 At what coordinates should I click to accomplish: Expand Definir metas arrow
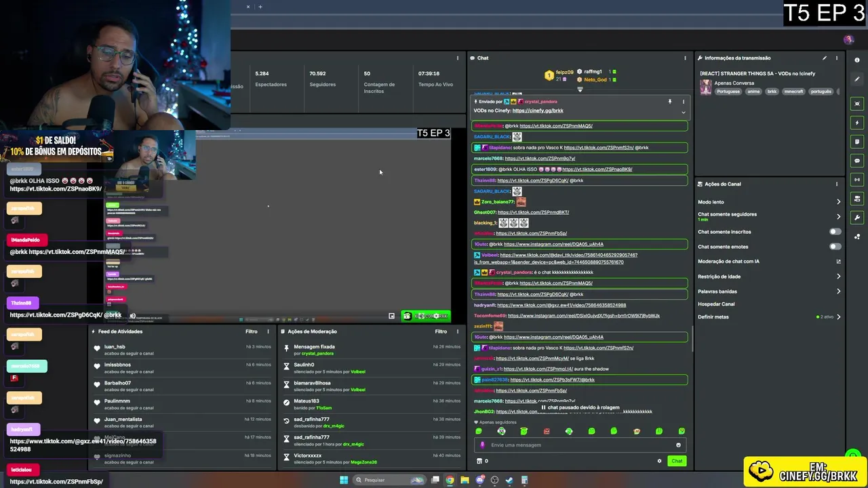click(838, 317)
